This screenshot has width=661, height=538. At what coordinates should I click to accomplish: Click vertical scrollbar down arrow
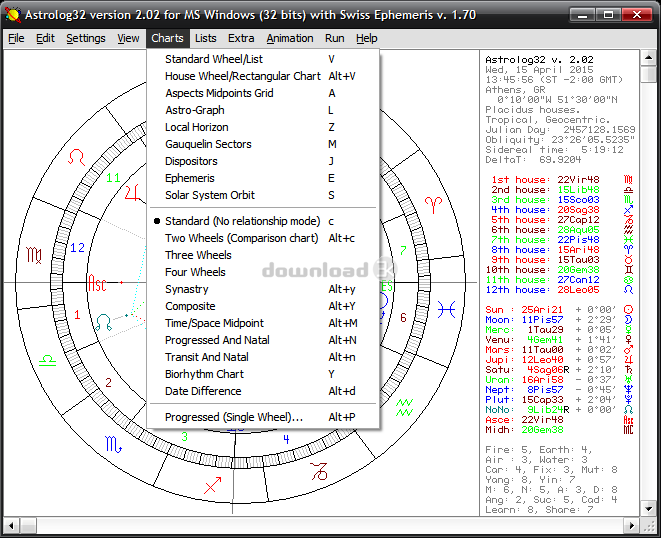point(649,508)
